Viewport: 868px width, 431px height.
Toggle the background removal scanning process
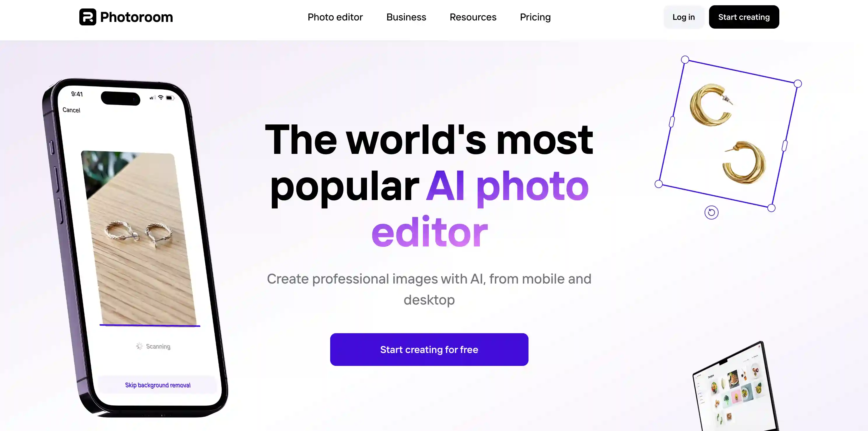(157, 385)
